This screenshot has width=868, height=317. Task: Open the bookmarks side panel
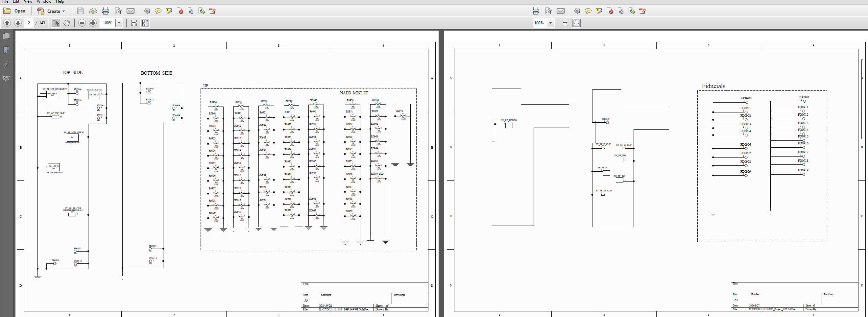(x=6, y=50)
